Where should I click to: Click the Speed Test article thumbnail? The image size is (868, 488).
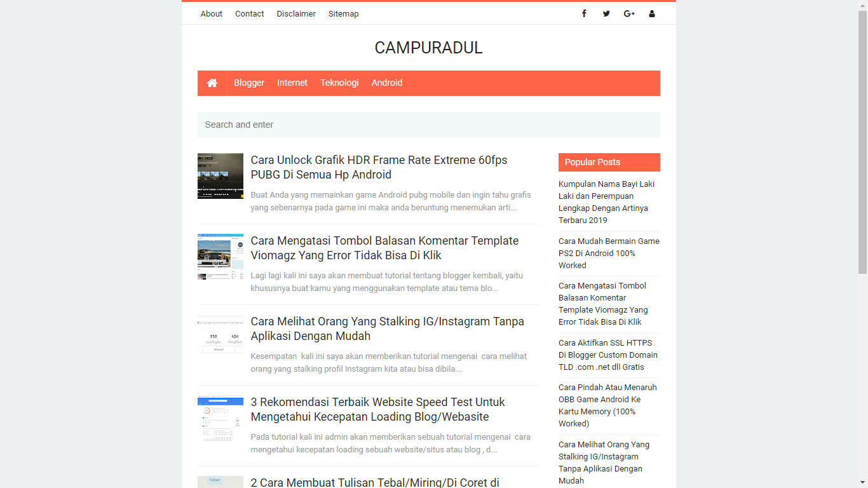(220, 418)
